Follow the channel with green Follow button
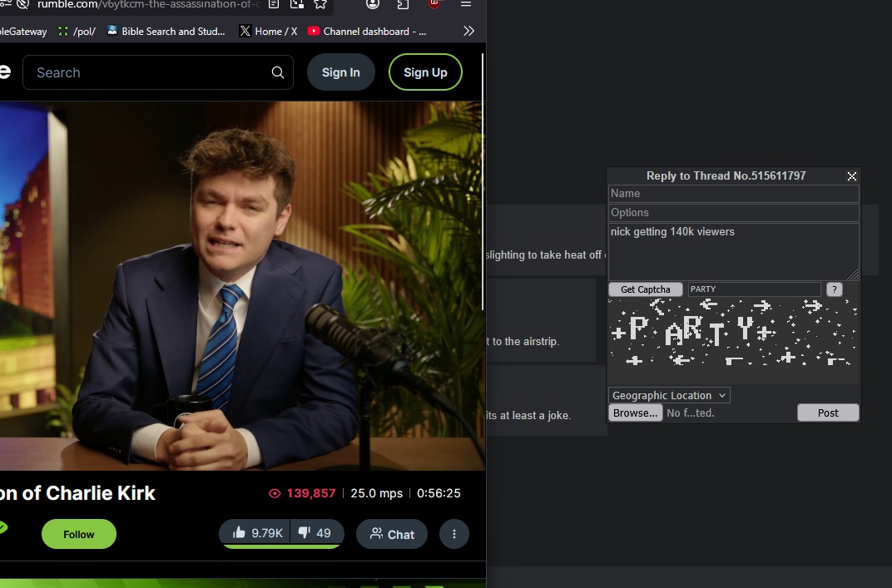 (79, 534)
